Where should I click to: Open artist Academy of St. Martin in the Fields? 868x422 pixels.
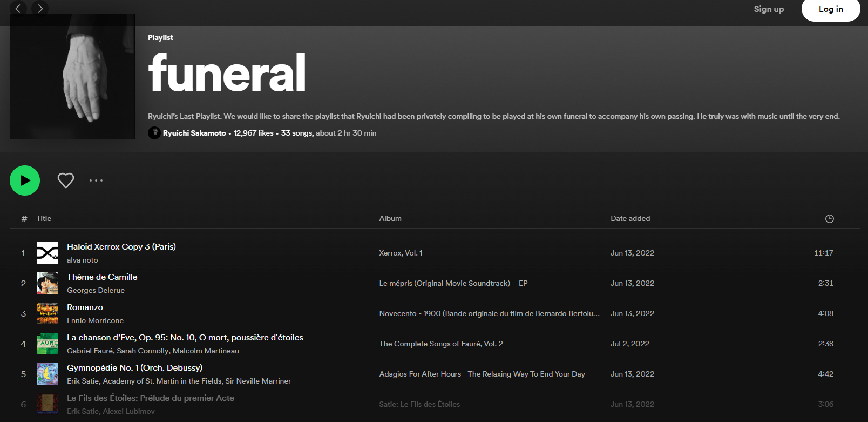[x=162, y=381]
